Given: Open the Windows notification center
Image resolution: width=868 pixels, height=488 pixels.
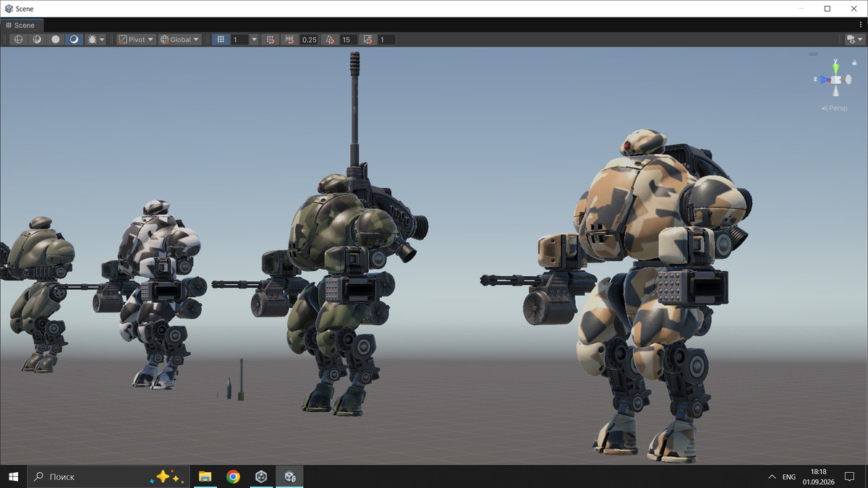Looking at the screenshot, I should pos(850,476).
